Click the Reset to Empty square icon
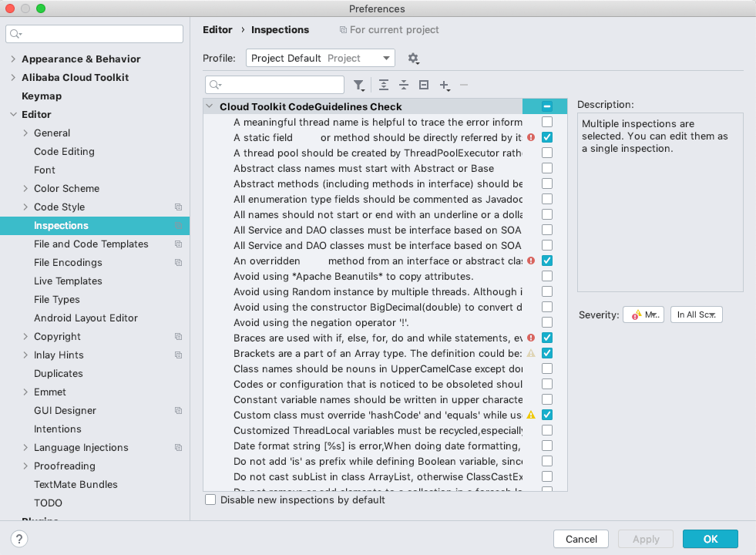The image size is (756, 555). [423, 85]
